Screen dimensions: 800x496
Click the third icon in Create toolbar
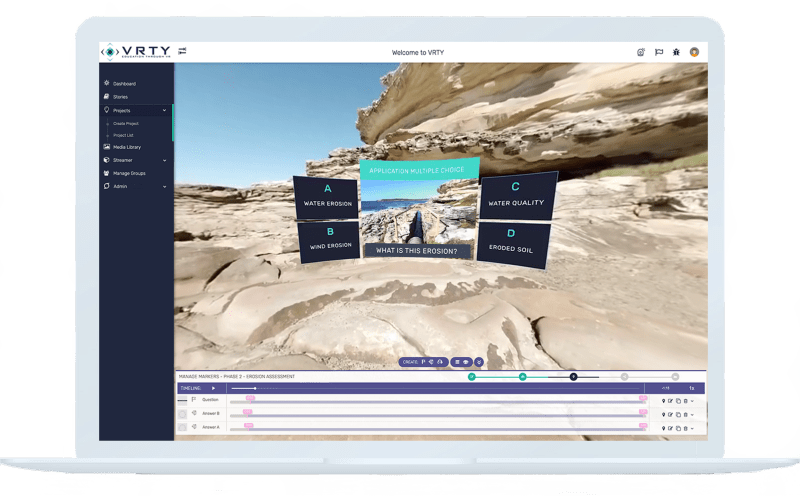click(440, 362)
